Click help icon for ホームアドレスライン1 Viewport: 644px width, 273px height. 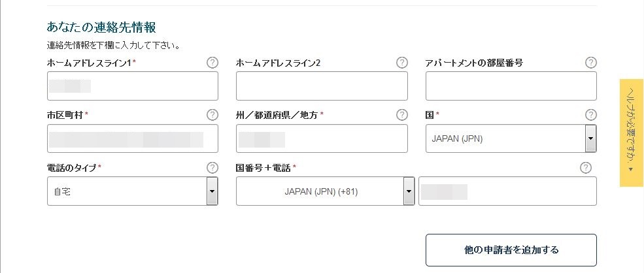coord(212,63)
